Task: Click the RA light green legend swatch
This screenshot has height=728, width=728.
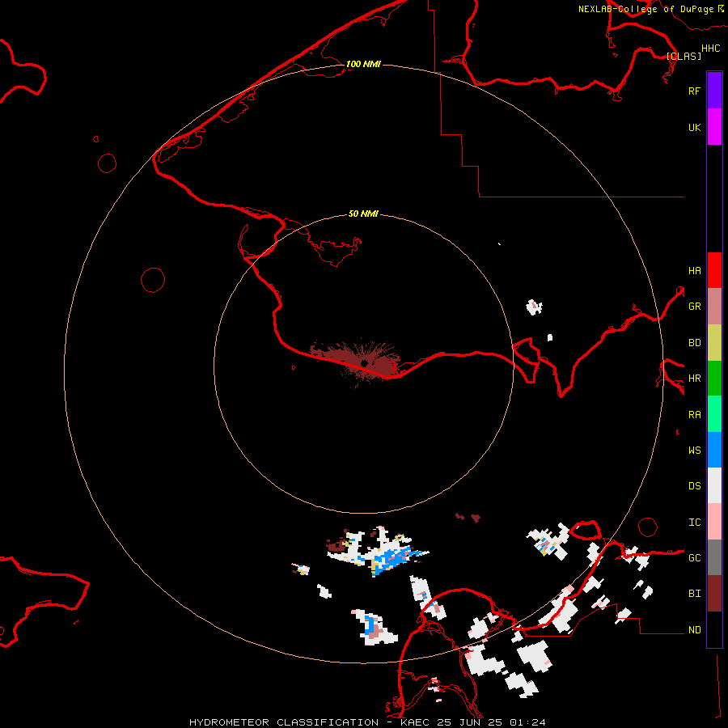Action: pyautogui.click(x=714, y=414)
